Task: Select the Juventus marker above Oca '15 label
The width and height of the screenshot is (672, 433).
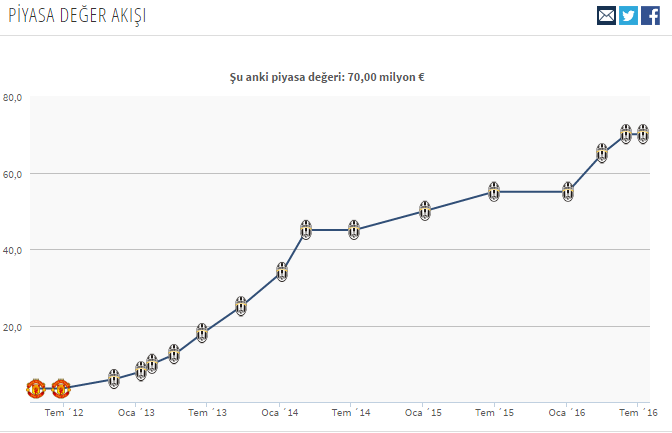Action: click(x=425, y=210)
